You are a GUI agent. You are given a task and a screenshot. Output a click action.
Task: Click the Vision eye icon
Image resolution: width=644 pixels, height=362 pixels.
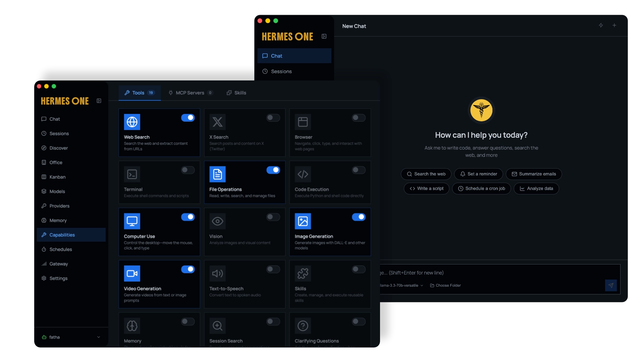coord(217,221)
